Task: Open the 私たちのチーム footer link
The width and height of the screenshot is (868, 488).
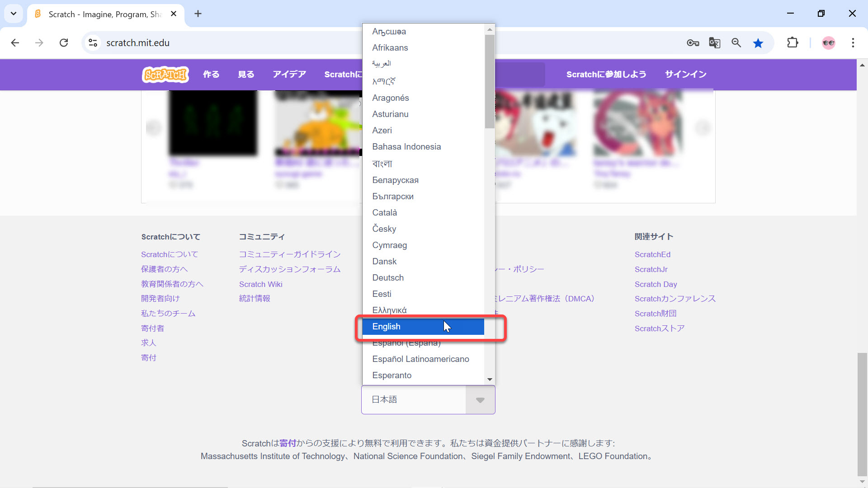Action: coord(168,314)
